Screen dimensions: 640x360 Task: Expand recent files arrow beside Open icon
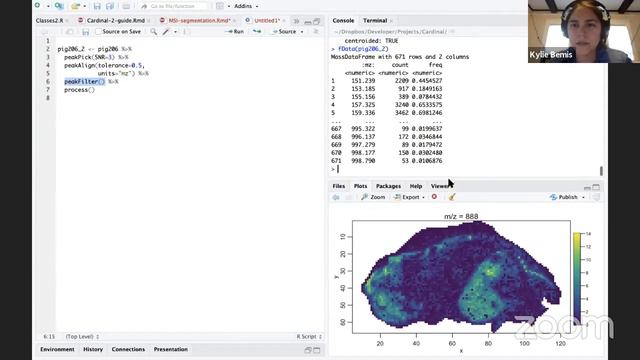pos(84,6)
